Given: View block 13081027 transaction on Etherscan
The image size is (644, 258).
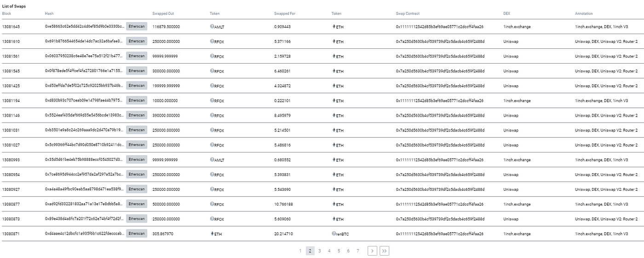Looking at the screenshot, I should [x=137, y=145].
